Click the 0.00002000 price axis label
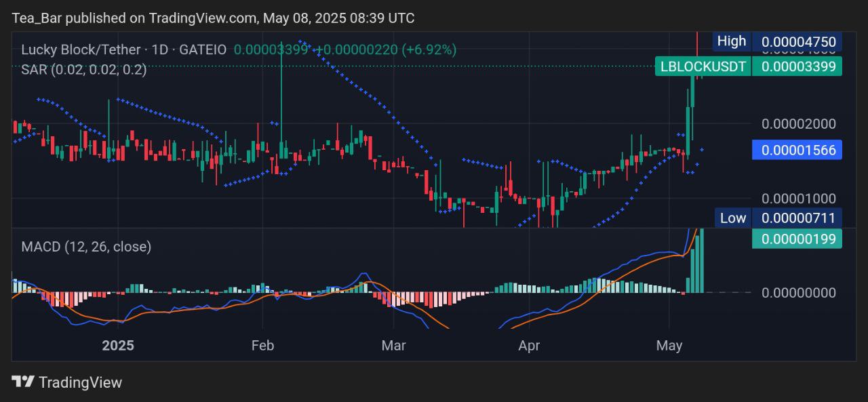868x402 pixels. pos(799,124)
